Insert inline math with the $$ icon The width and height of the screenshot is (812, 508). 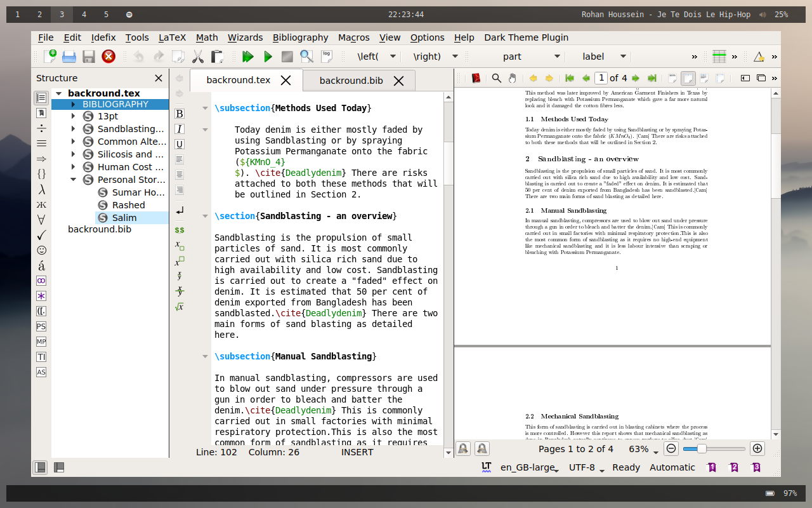click(180, 230)
